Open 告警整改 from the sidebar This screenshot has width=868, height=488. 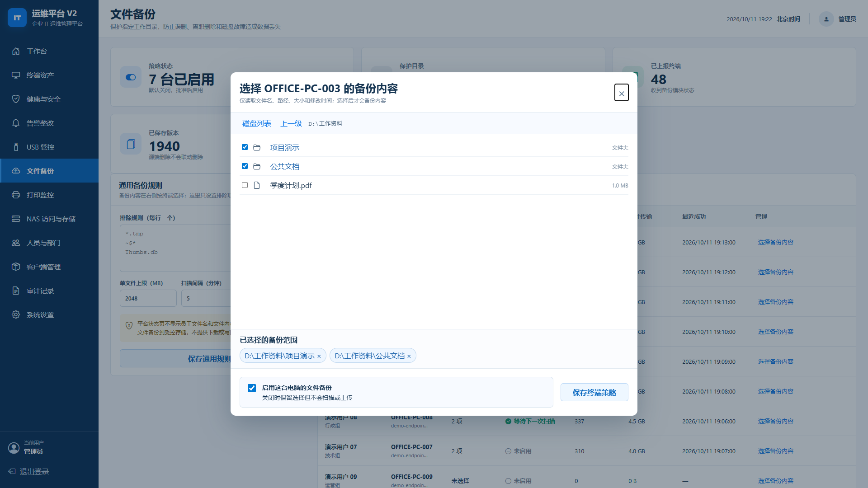pyautogui.click(x=49, y=123)
